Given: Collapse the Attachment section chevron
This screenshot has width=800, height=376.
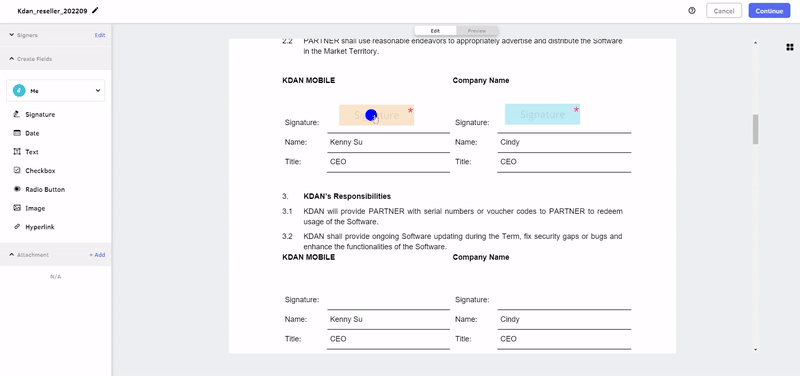Looking at the screenshot, I should [12, 255].
